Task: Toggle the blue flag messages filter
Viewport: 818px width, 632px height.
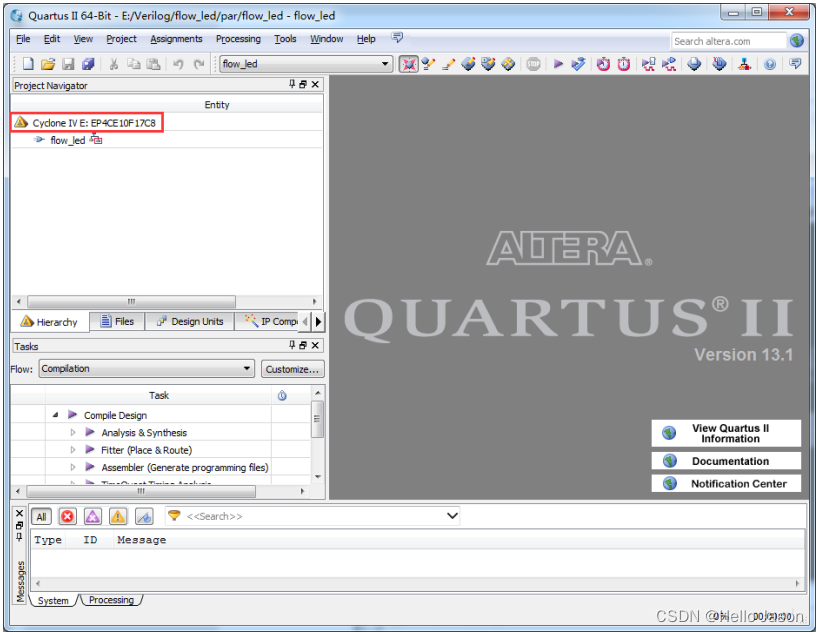Action: [144, 517]
